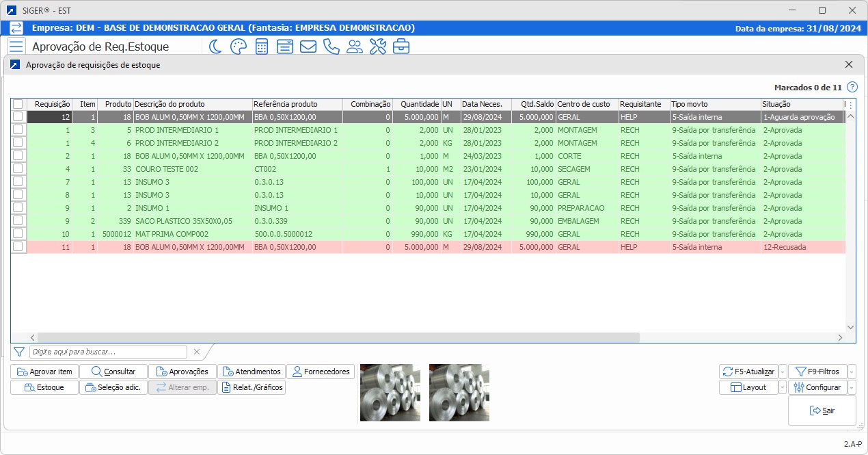Click the Aprovar item button
This screenshot has width=868, height=455.
(x=44, y=372)
